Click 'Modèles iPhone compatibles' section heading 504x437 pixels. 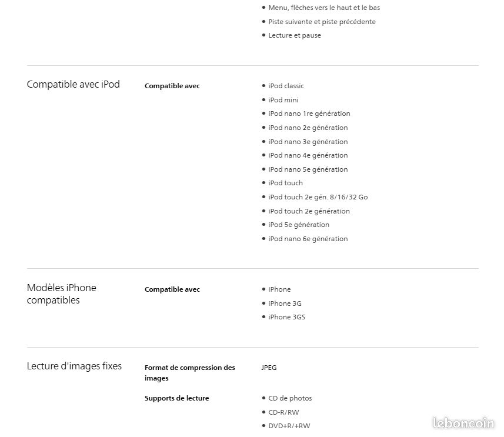[x=61, y=293]
